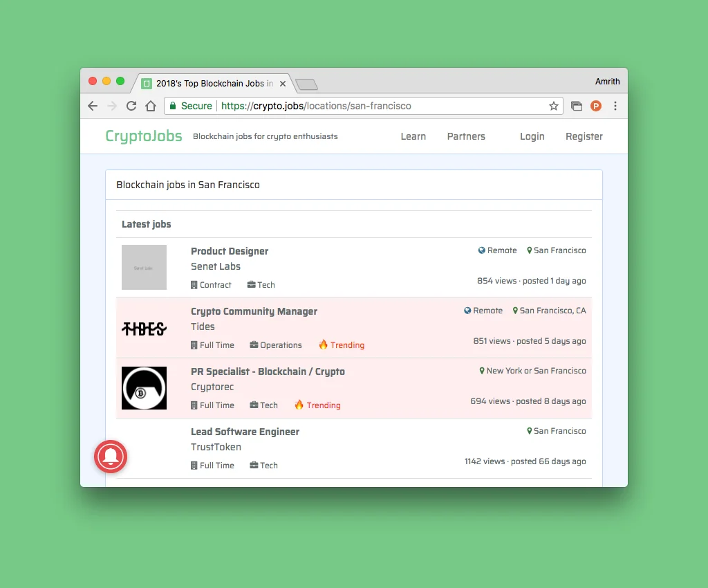This screenshot has height=588, width=708.
Task: Open the Learn menu item
Action: (x=413, y=136)
